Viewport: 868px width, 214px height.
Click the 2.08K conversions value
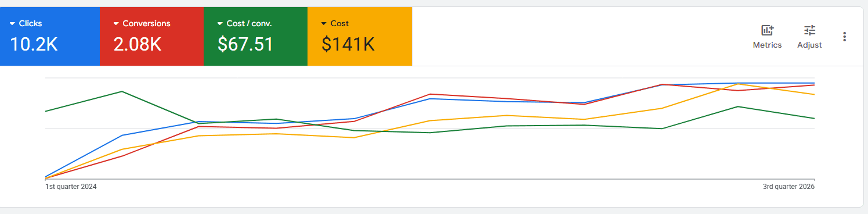(138, 44)
